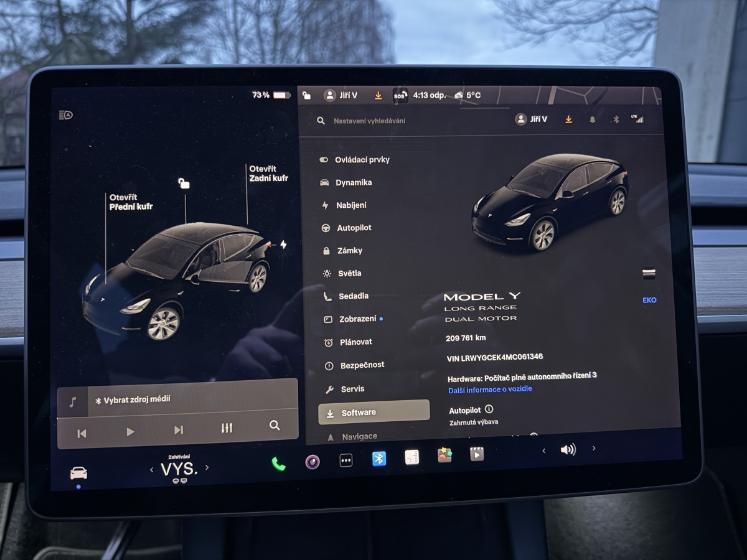Toggle charge port with lightning bolt icon

click(x=283, y=245)
